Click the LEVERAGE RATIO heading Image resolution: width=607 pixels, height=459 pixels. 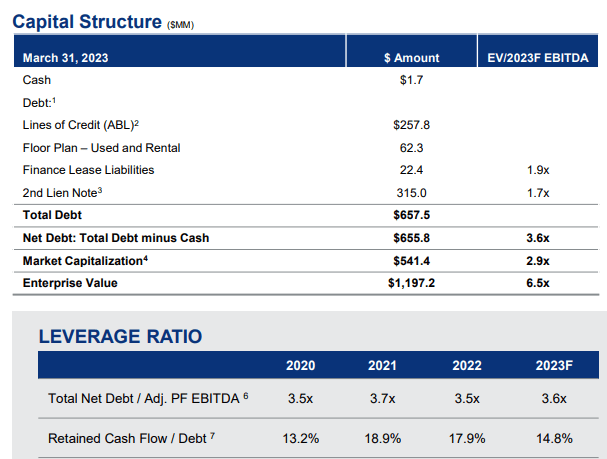[120, 336]
